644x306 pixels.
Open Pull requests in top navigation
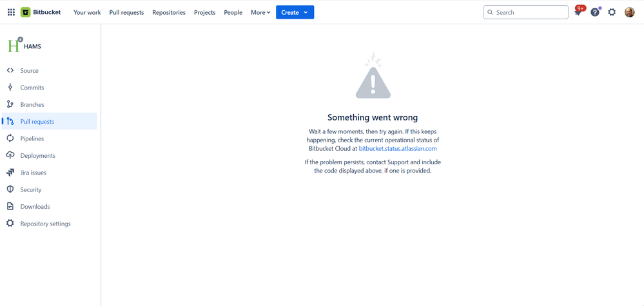pos(126,12)
